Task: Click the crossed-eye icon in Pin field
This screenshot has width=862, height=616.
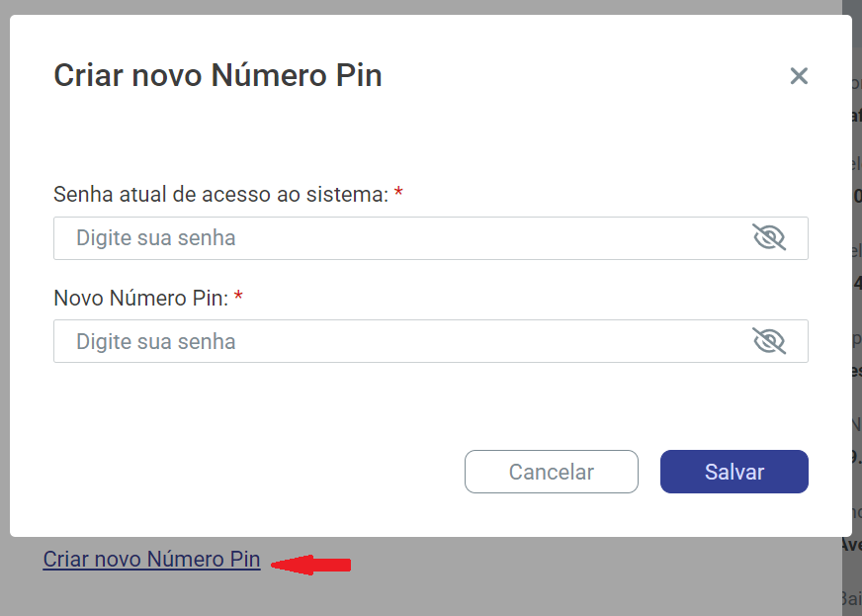Action: pyautogui.click(x=768, y=341)
